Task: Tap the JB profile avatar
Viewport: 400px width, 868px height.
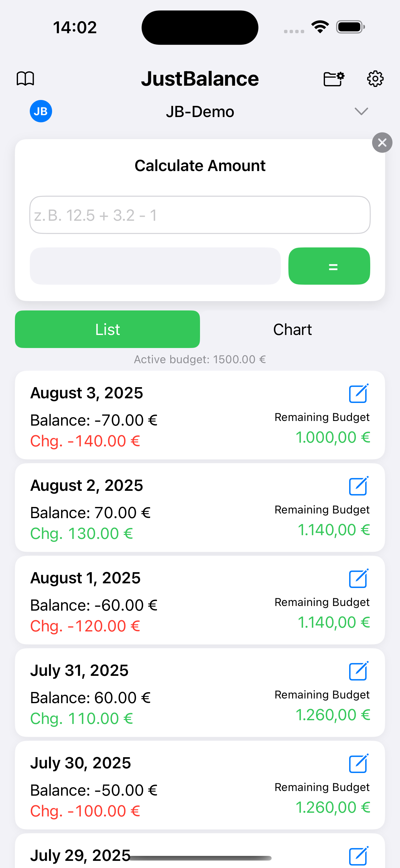Action: (x=41, y=111)
